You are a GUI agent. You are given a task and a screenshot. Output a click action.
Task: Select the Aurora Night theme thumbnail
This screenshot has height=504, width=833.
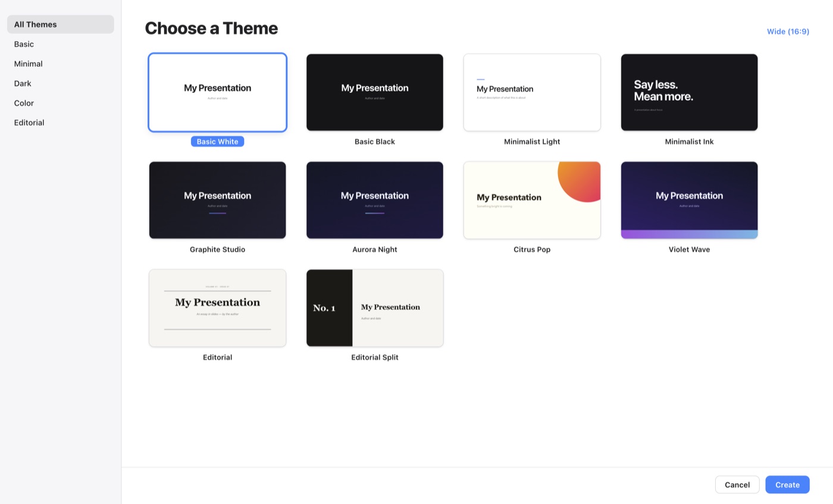(x=375, y=200)
